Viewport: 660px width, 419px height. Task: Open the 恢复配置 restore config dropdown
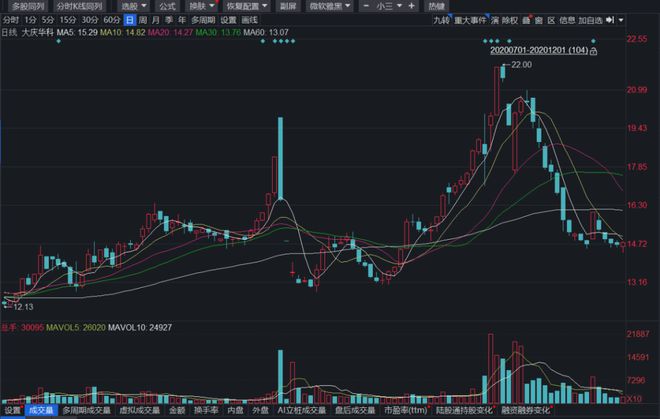click(x=247, y=6)
